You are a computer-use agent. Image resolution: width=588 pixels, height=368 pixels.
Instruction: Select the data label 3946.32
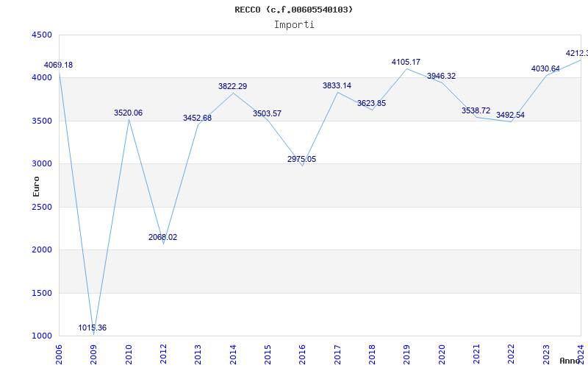pos(442,77)
